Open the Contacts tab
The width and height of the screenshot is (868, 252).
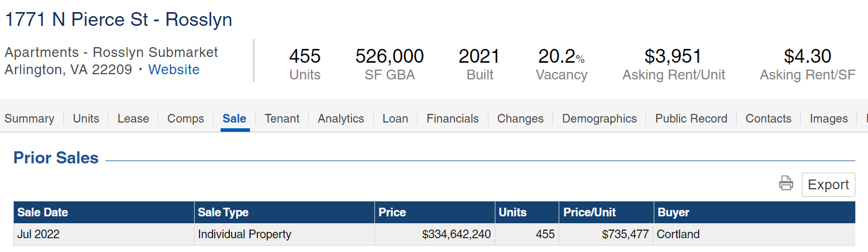[768, 119]
